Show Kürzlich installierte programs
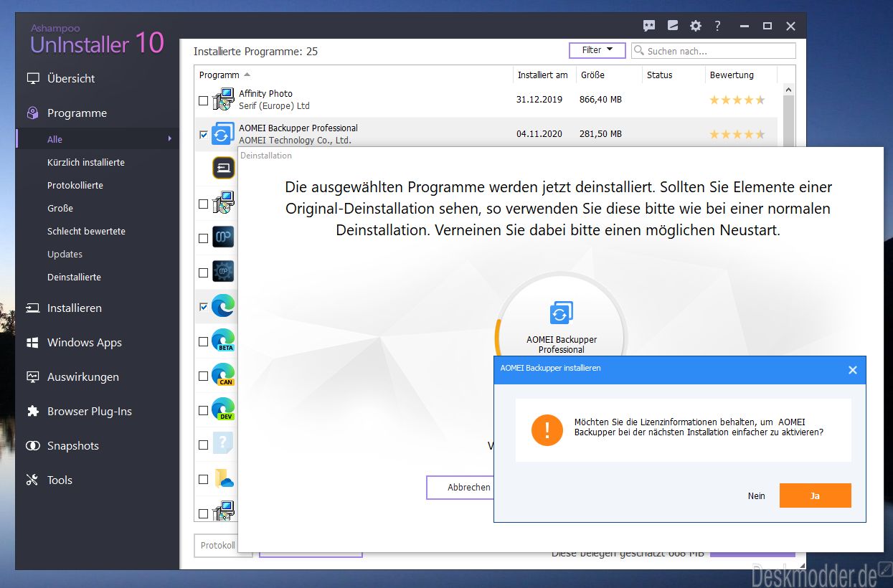 (x=86, y=162)
